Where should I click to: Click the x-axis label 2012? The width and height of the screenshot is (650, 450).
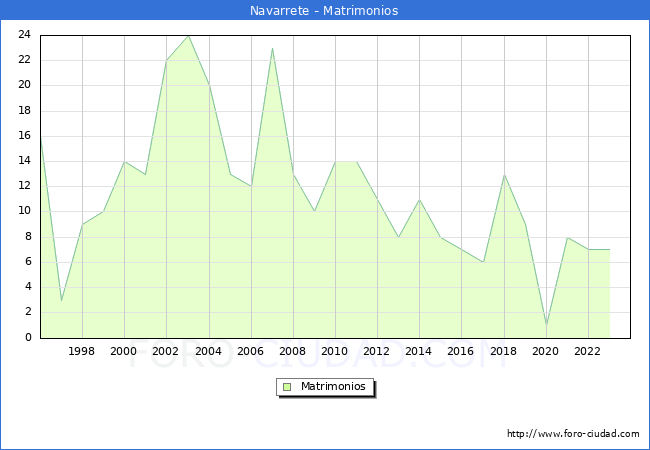click(x=376, y=351)
